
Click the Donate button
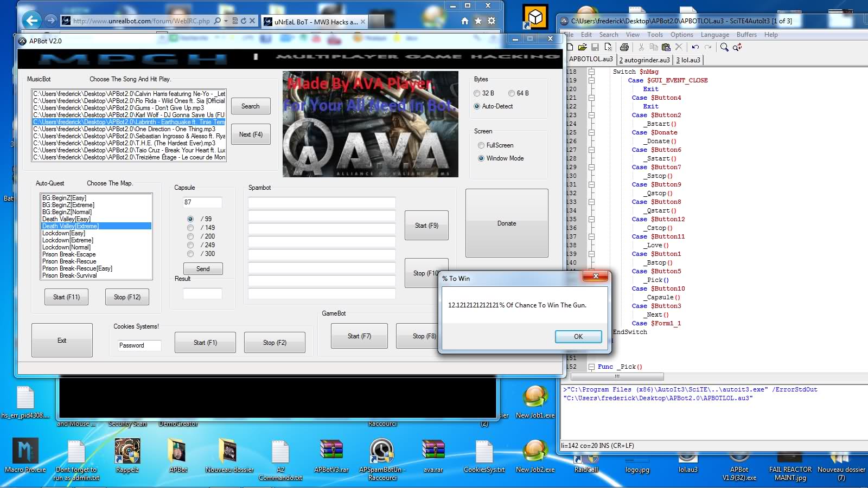tap(507, 223)
